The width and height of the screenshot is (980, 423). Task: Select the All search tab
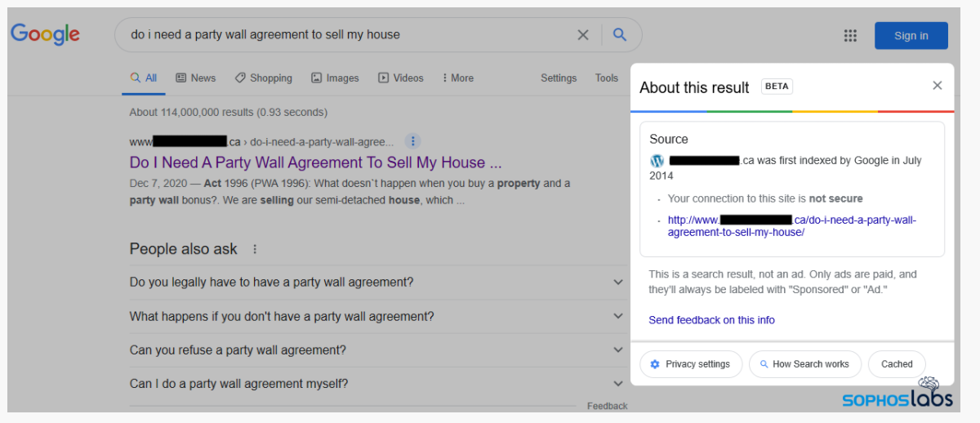point(144,78)
